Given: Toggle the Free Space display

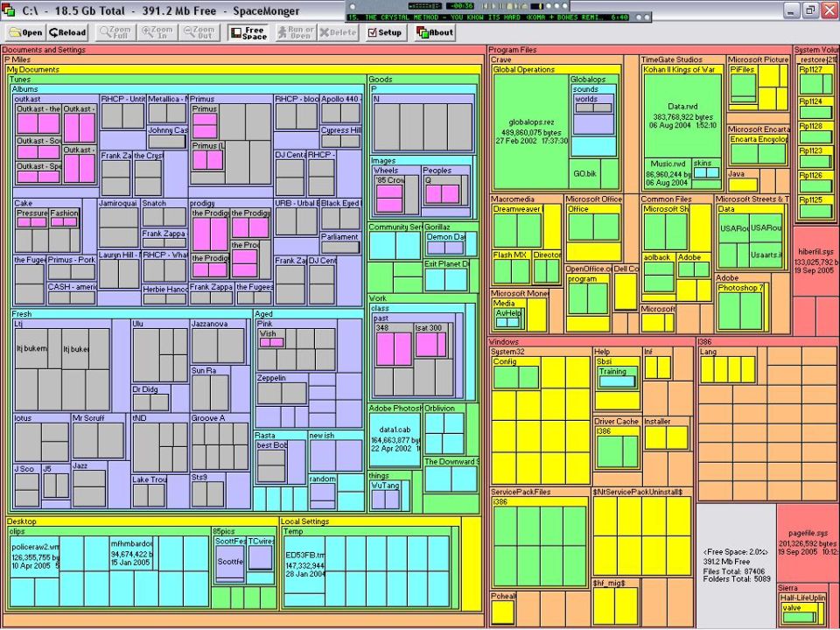Looking at the screenshot, I should (x=248, y=32).
